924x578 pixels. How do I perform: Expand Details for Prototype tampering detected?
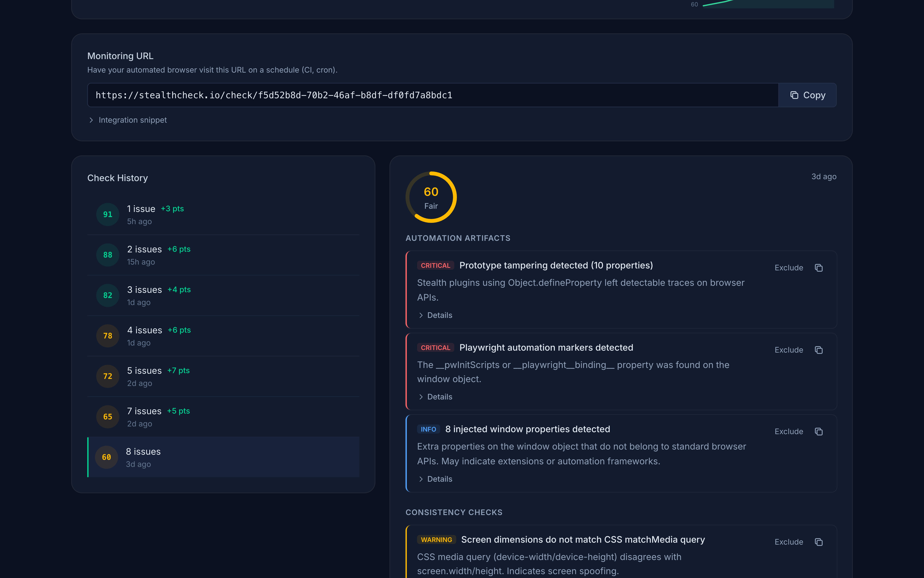pos(435,315)
